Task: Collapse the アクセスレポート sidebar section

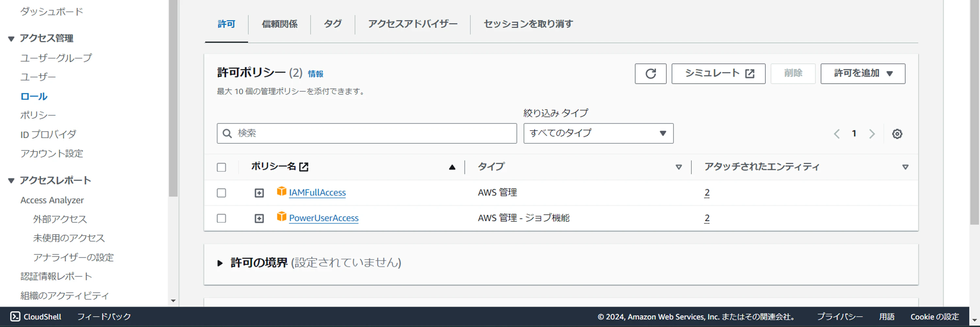Action: click(x=11, y=180)
